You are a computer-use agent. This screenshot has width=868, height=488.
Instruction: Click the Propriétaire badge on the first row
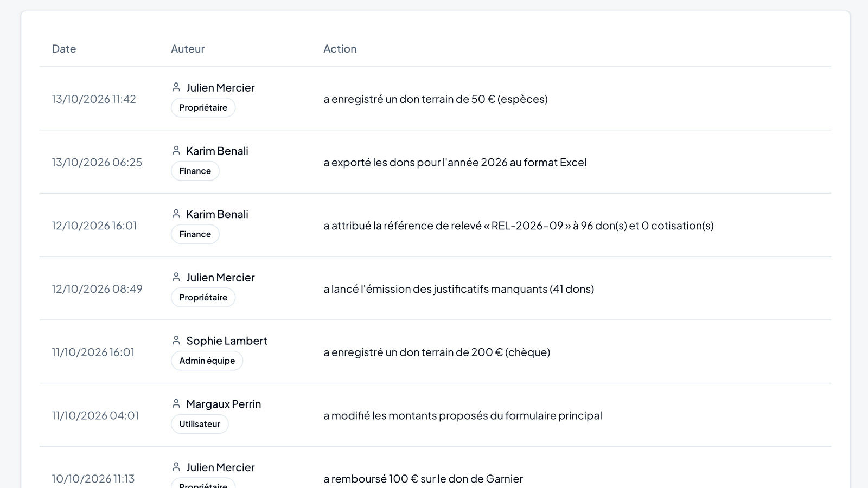[203, 107]
